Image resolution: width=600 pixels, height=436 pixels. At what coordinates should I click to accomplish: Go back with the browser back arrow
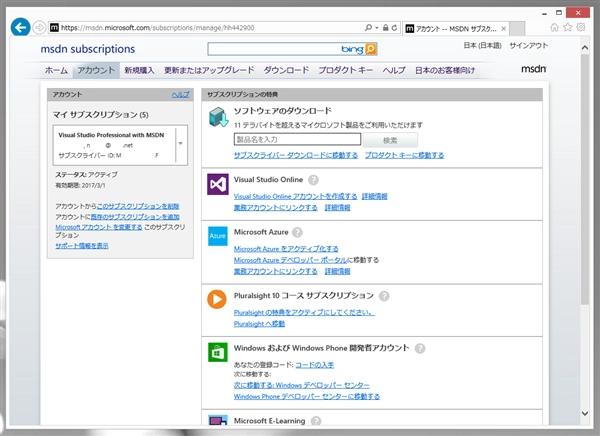coord(20,28)
